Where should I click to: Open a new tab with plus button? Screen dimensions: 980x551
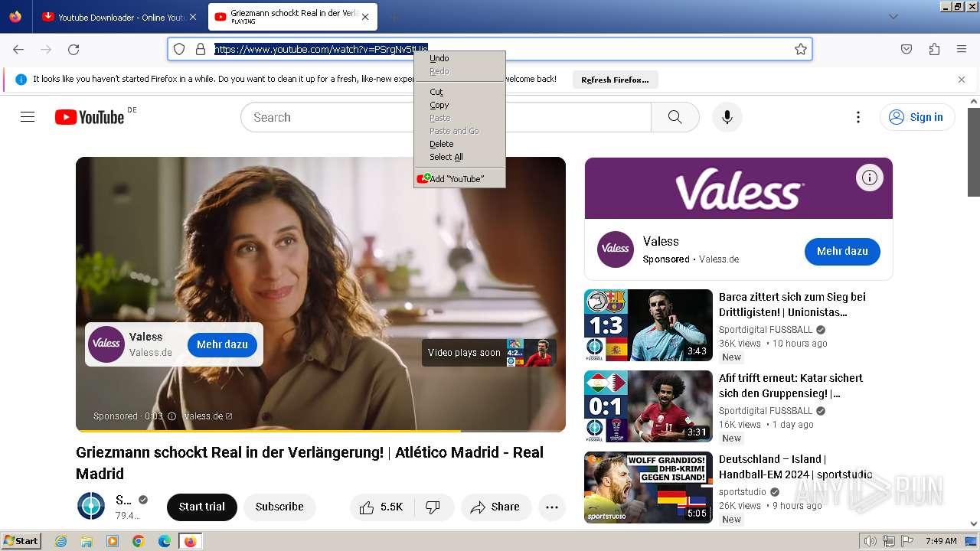coord(394,17)
